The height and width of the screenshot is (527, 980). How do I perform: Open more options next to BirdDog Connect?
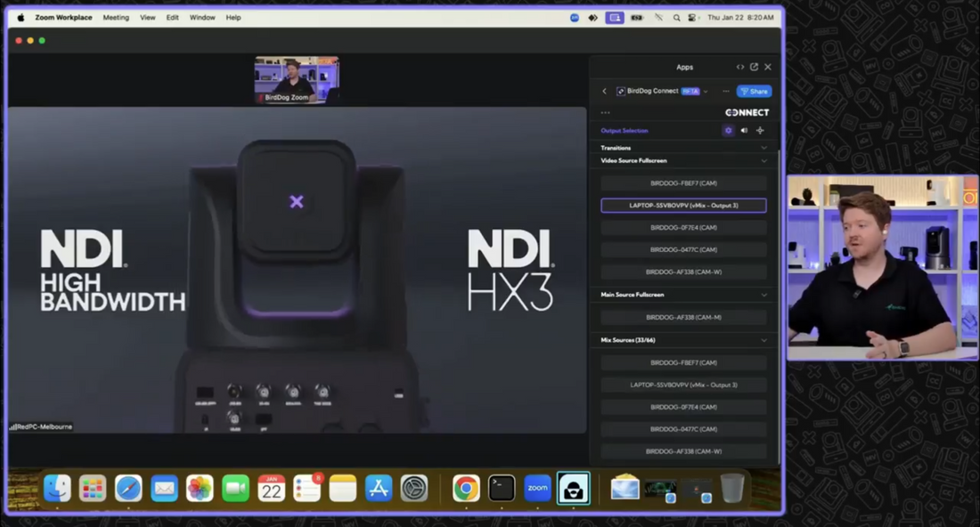(x=725, y=92)
